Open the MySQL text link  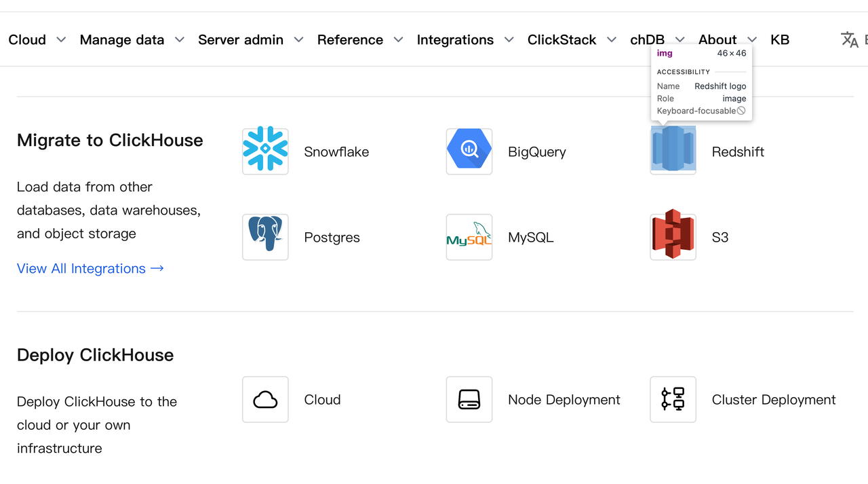click(531, 238)
